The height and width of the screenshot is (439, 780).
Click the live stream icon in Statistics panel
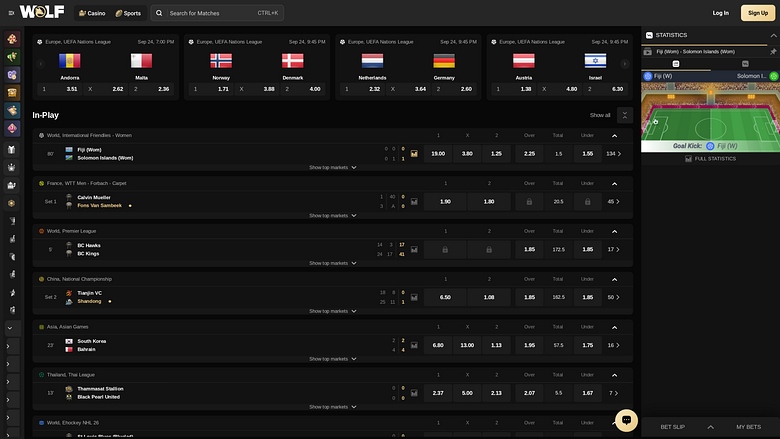click(647, 51)
